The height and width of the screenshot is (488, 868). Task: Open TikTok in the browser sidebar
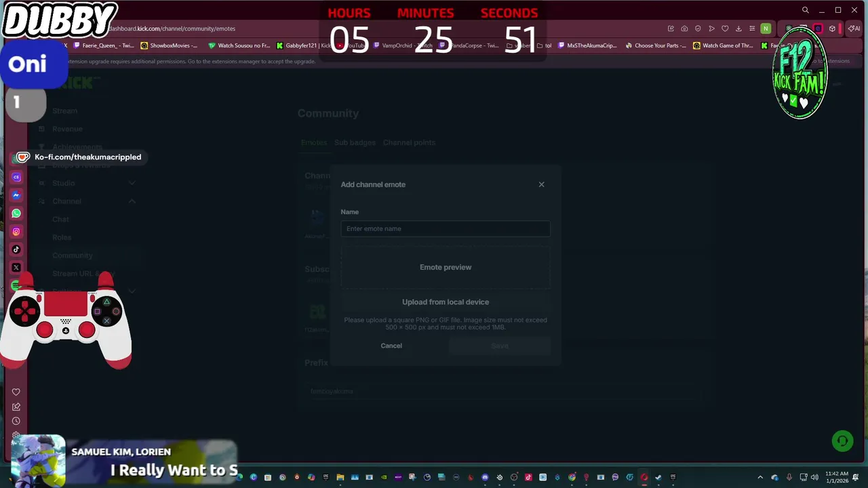(x=16, y=249)
